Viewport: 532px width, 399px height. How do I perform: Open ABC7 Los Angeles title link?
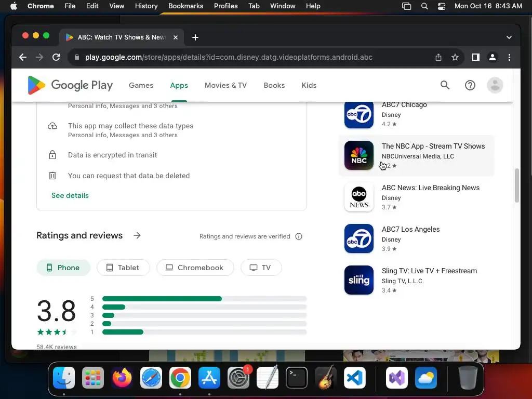click(x=410, y=229)
